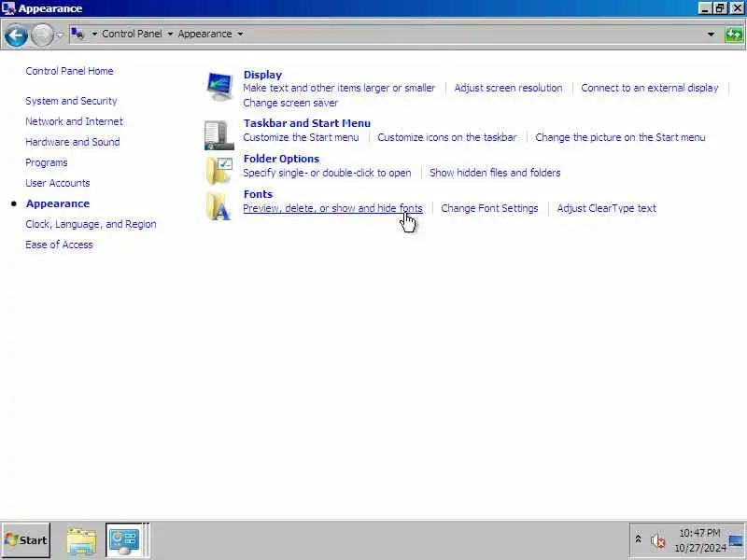Image resolution: width=747 pixels, height=560 pixels.
Task: Expand the arrow after Appearance breadcrumb
Action: pos(240,34)
